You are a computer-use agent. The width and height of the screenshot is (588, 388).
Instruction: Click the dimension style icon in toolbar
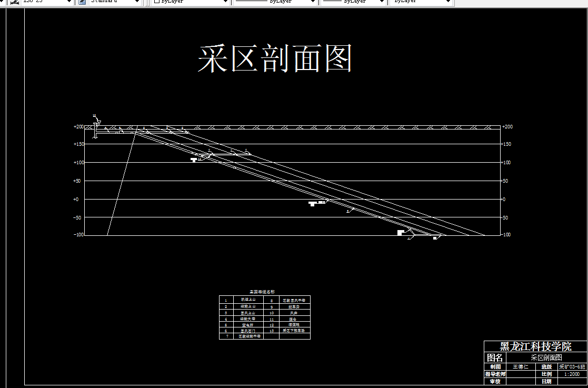click(15, 2)
